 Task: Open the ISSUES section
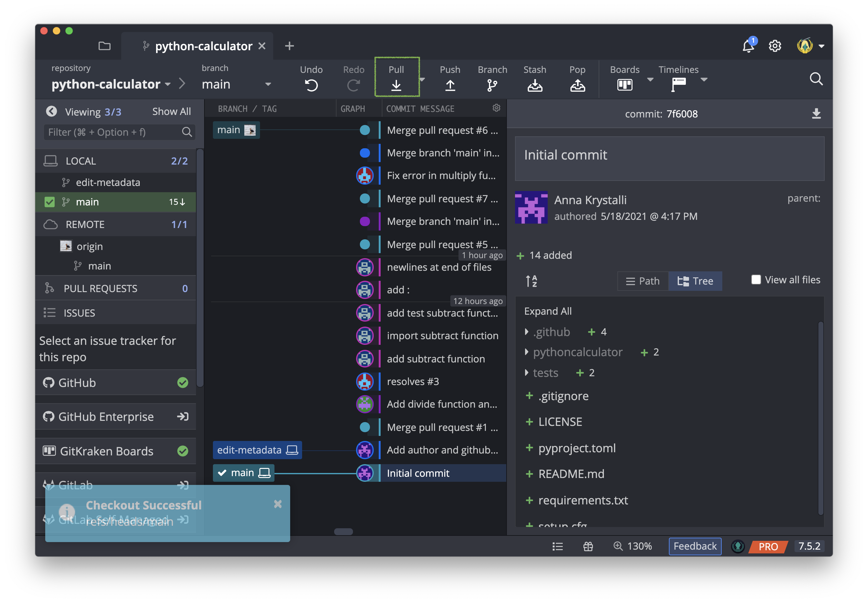pos(115,313)
